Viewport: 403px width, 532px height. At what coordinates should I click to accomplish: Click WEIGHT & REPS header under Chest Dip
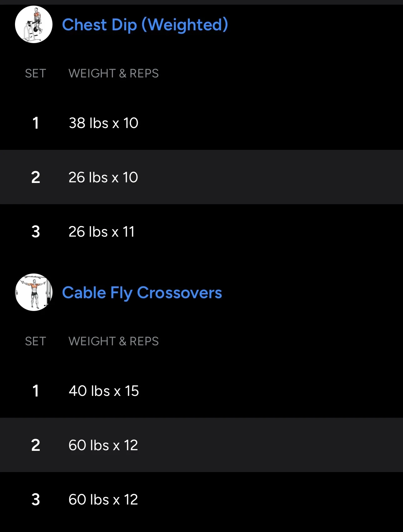pos(113,73)
